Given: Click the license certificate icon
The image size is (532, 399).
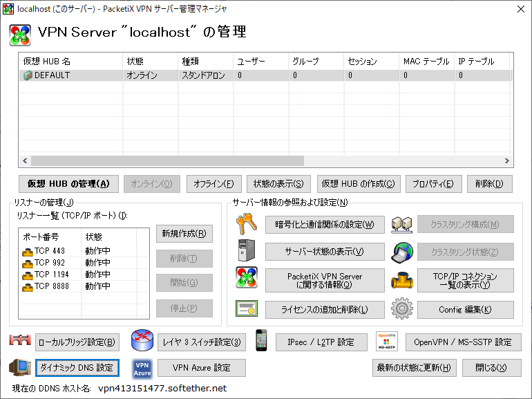Looking at the screenshot, I should (x=247, y=308).
